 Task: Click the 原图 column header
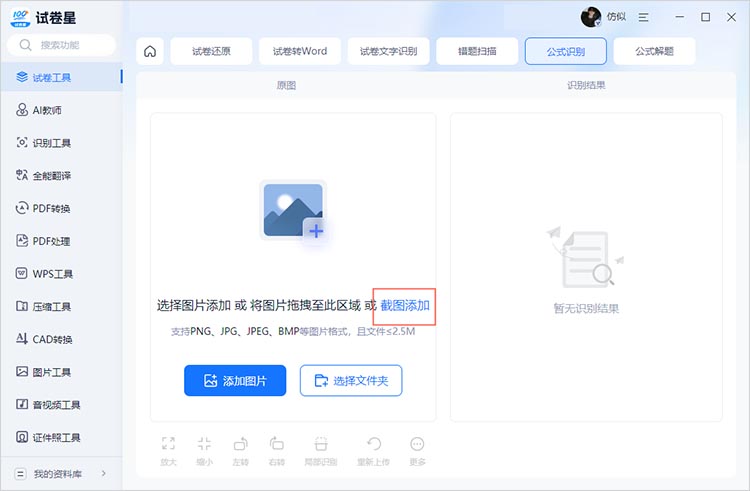286,86
